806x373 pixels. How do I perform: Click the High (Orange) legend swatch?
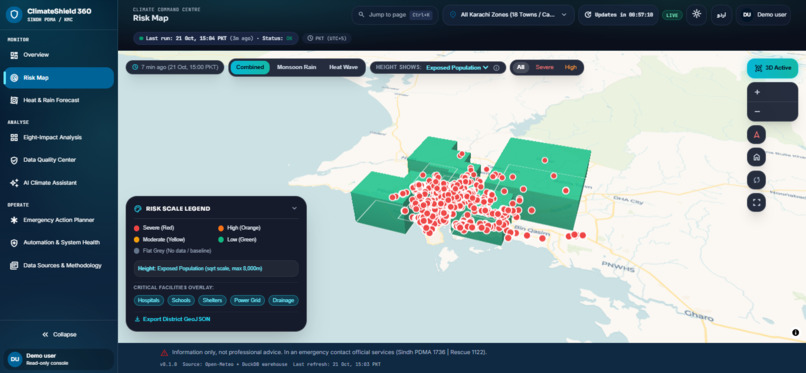(221, 228)
